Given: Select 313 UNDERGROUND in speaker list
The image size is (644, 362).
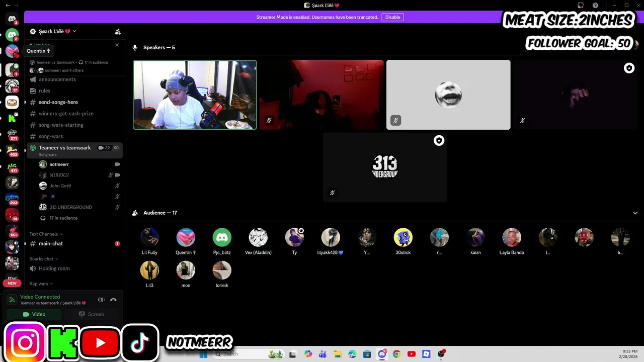Looking at the screenshot, I should 79,207.
